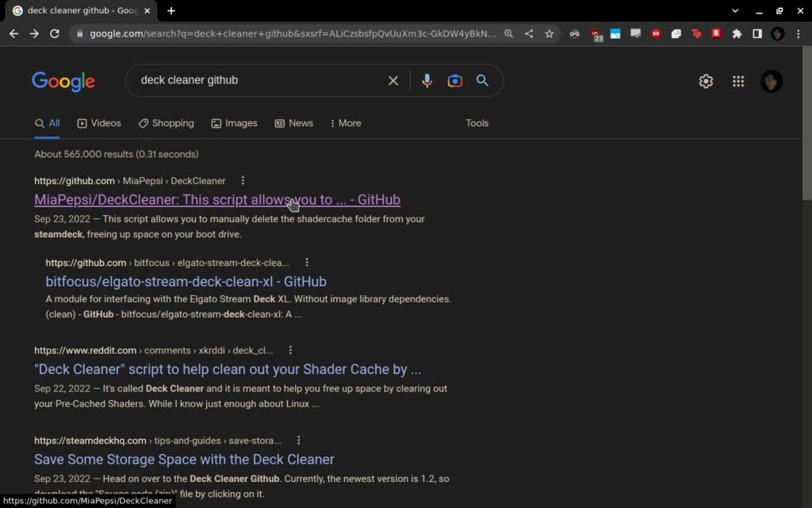Click the extension icon with 23 badge
This screenshot has width=812, height=508.
pyautogui.click(x=596, y=35)
